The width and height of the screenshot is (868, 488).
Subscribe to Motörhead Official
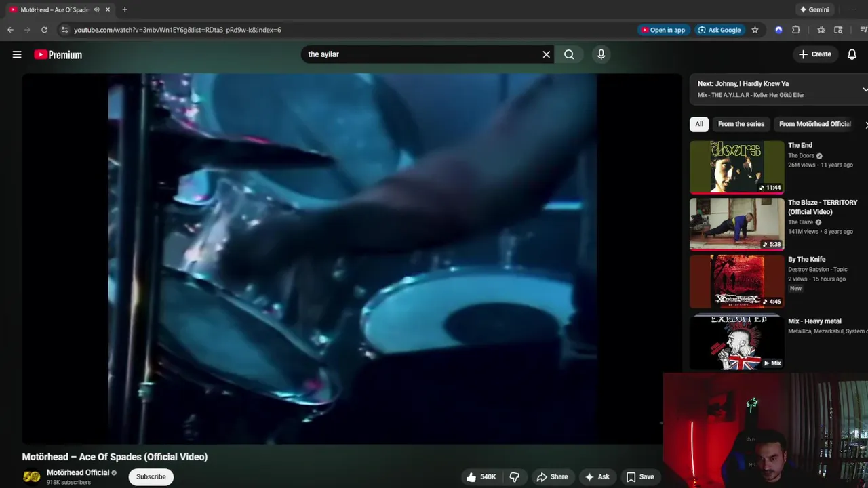(x=151, y=476)
